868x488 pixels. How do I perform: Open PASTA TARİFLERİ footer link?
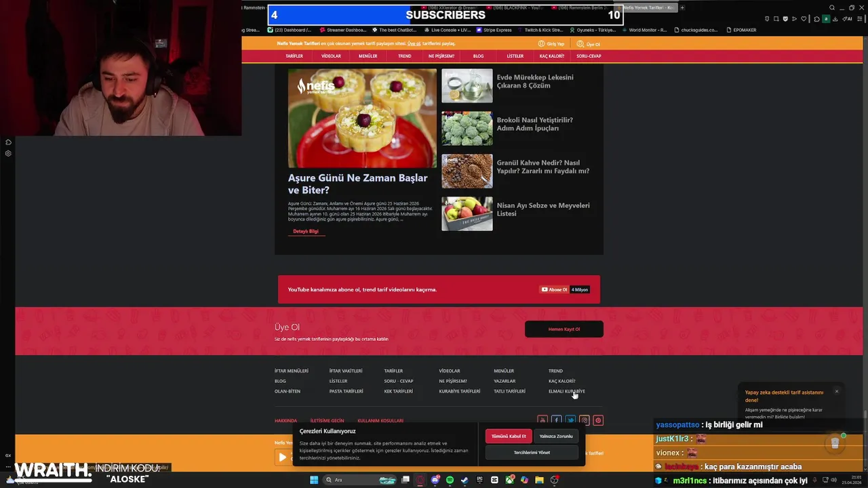pyautogui.click(x=347, y=391)
